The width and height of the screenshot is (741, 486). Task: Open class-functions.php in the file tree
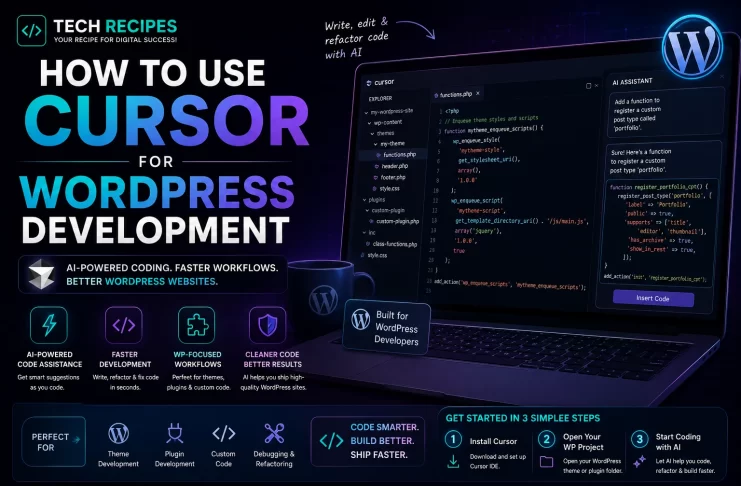click(395, 244)
